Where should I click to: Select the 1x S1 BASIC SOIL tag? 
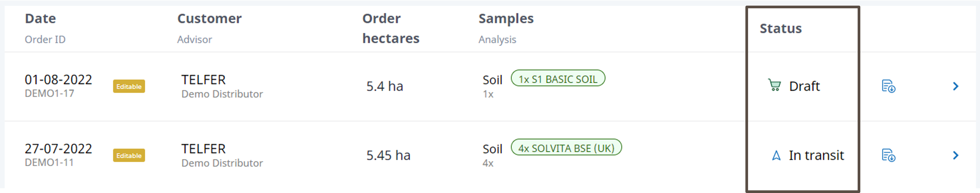pyautogui.click(x=558, y=79)
